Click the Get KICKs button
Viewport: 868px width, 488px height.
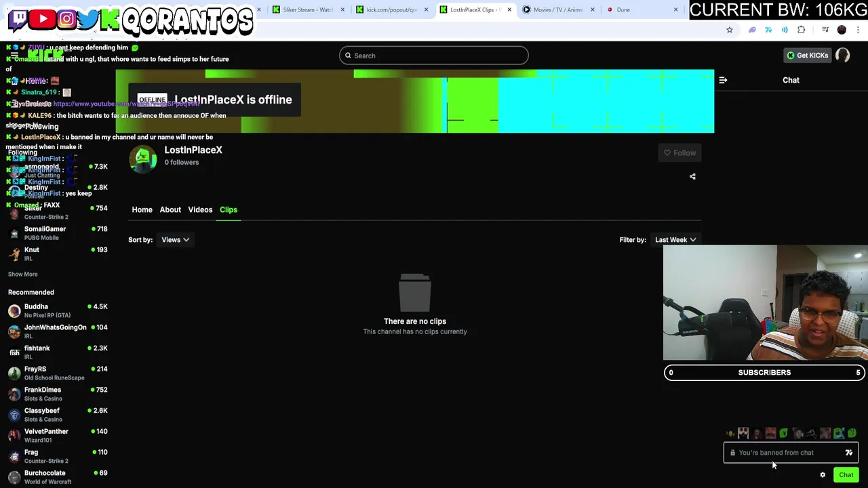pyautogui.click(x=807, y=56)
